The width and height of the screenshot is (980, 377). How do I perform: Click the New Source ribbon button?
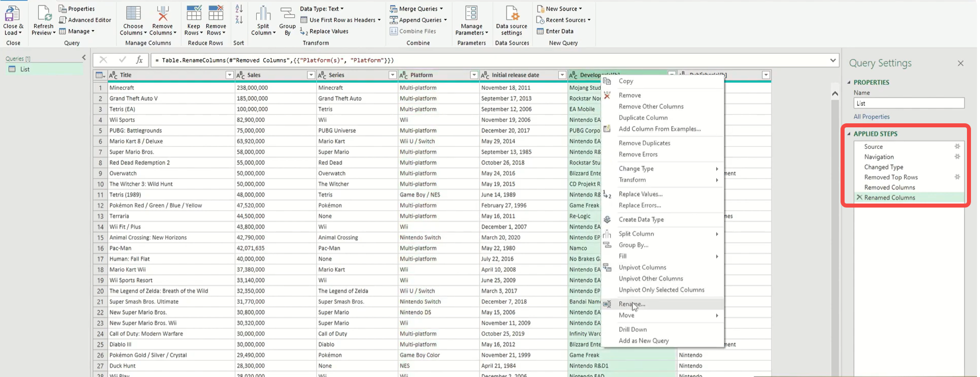pyautogui.click(x=559, y=9)
